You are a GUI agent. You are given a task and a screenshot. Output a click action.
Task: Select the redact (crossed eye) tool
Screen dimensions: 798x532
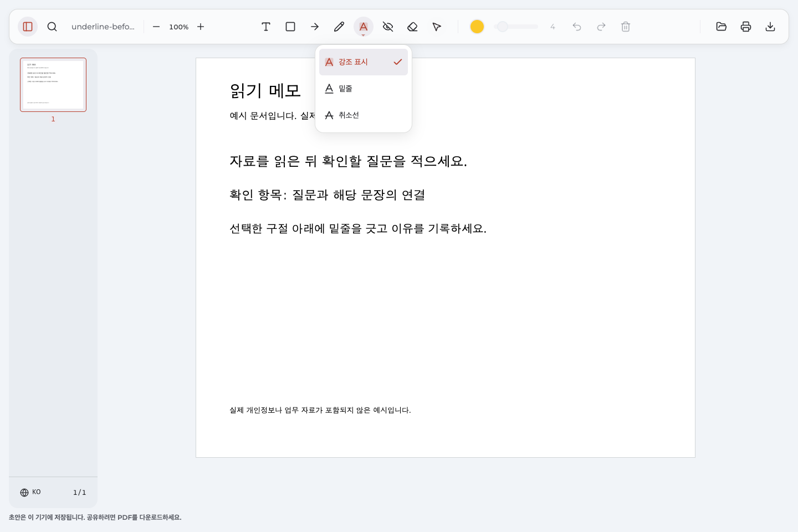click(x=388, y=27)
